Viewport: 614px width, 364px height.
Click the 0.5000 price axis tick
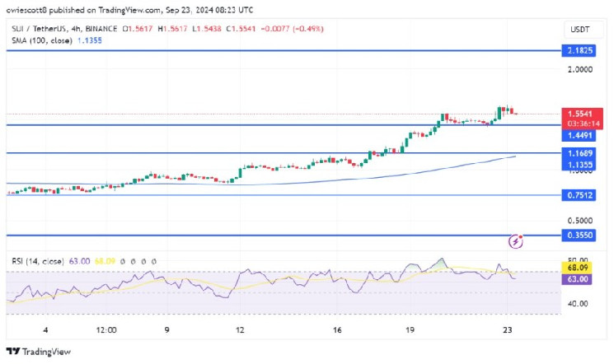[580, 221]
